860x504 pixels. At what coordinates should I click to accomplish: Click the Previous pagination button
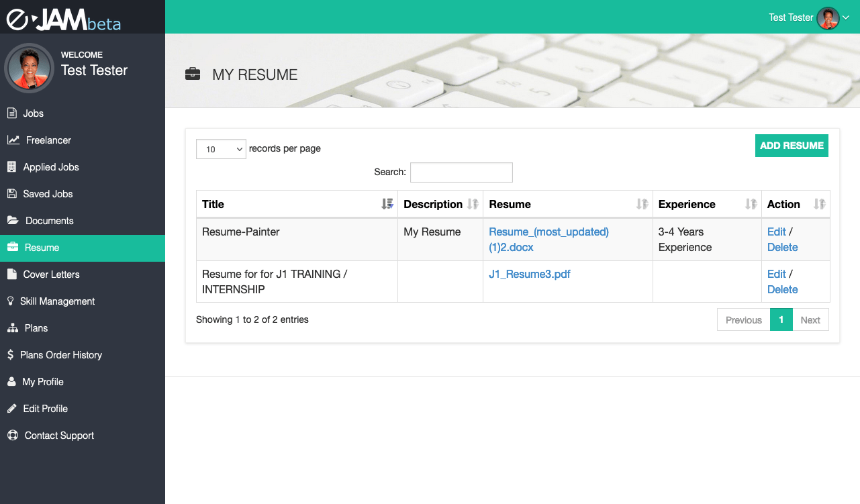coord(744,320)
